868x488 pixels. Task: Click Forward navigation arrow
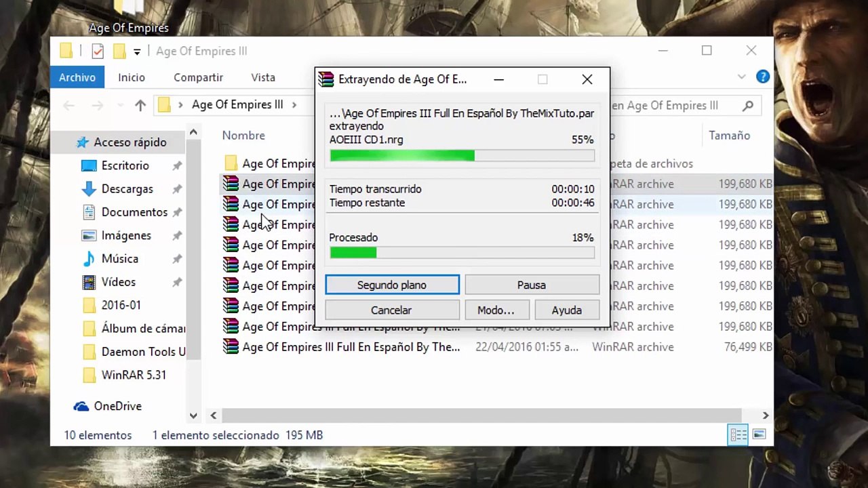tap(98, 105)
